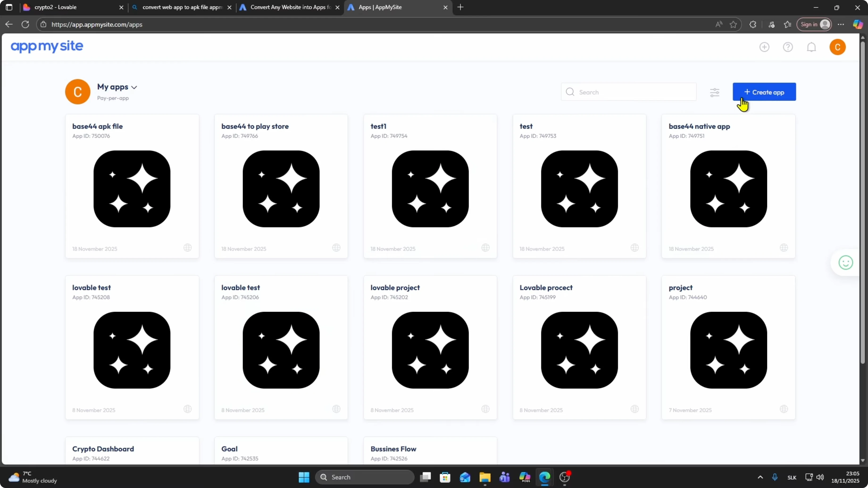Open Microsoft Store from taskbar
This screenshot has height=488, width=868.
pyautogui.click(x=445, y=477)
